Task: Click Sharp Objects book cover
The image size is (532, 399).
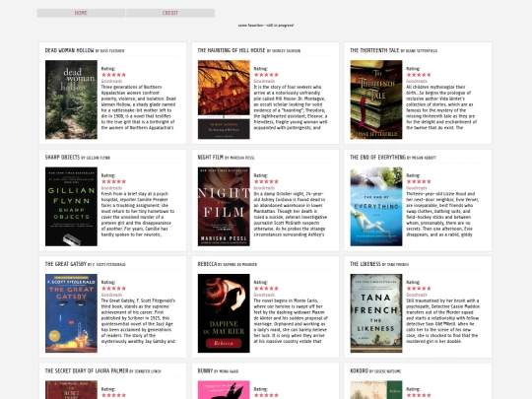Action: [x=71, y=207]
